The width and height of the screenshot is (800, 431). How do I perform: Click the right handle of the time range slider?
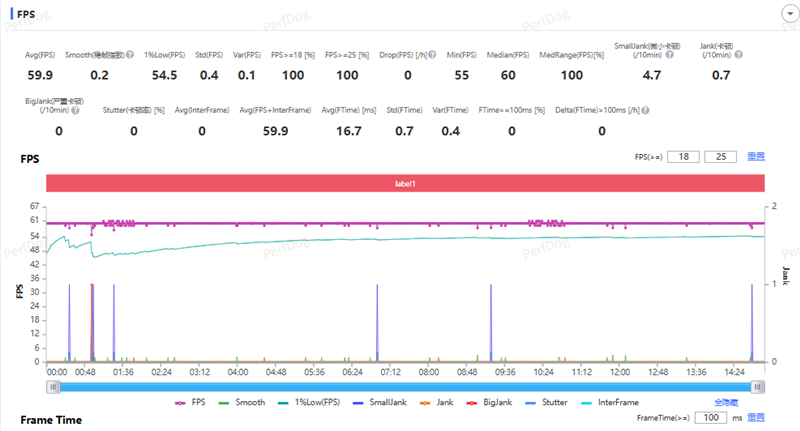pos(758,386)
